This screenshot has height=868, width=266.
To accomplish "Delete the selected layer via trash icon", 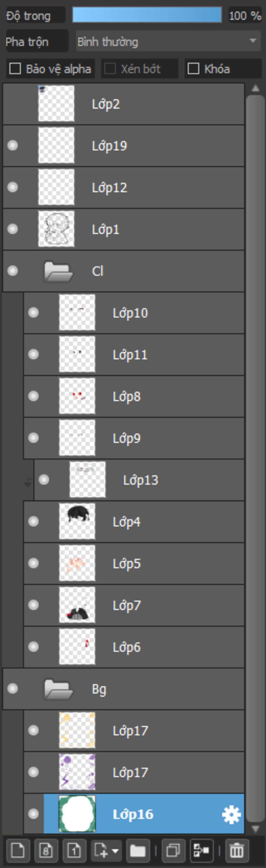I will (x=237, y=851).
